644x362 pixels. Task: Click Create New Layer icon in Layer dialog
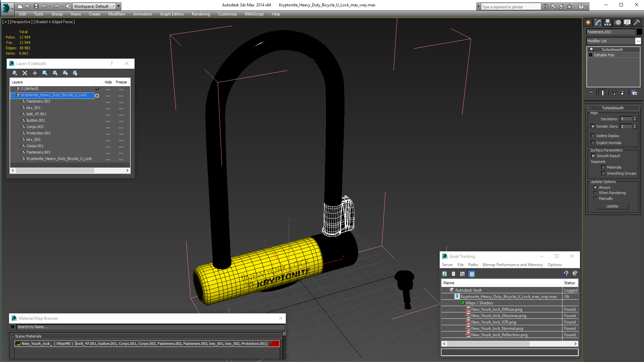pos(15,73)
